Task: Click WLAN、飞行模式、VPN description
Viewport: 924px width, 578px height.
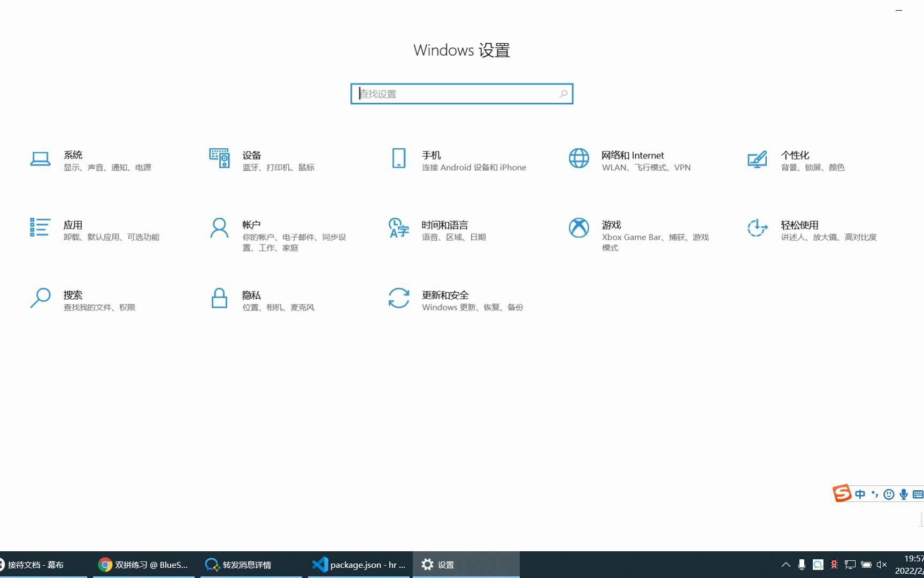Action: click(646, 168)
